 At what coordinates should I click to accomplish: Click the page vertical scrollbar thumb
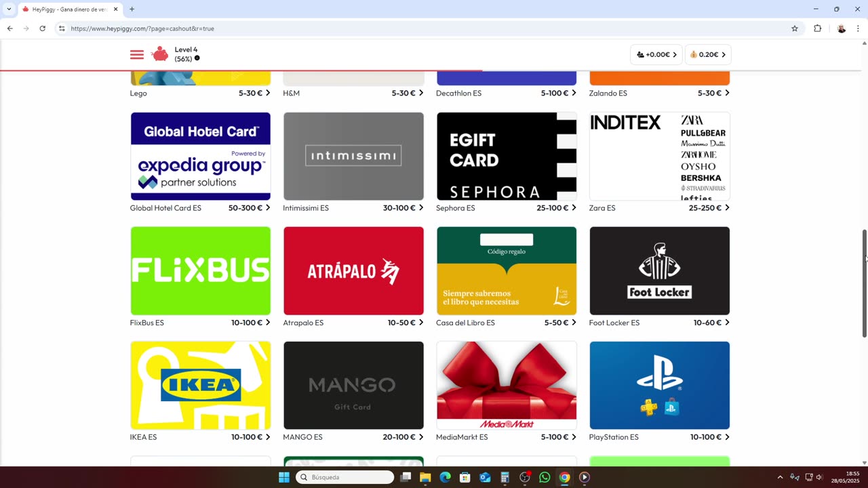point(864,283)
